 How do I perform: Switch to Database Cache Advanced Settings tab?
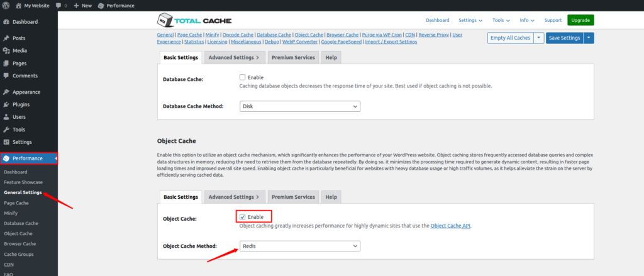[x=234, y=57]
